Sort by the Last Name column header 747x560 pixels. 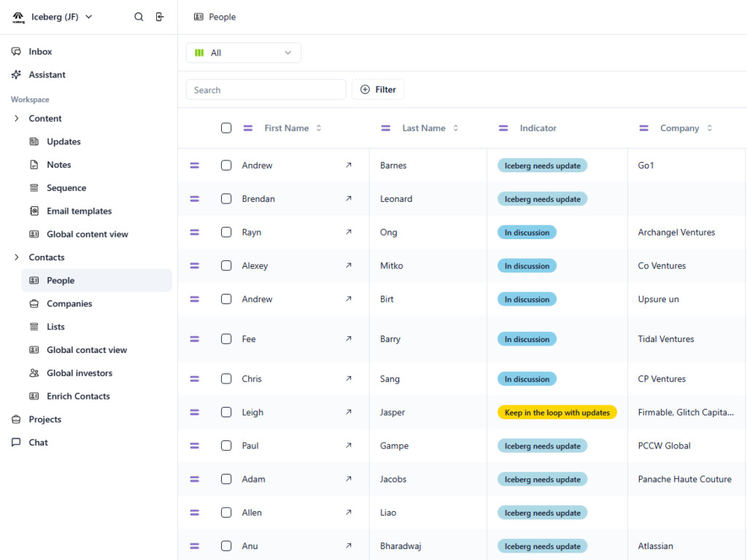[x=423, y=128]
